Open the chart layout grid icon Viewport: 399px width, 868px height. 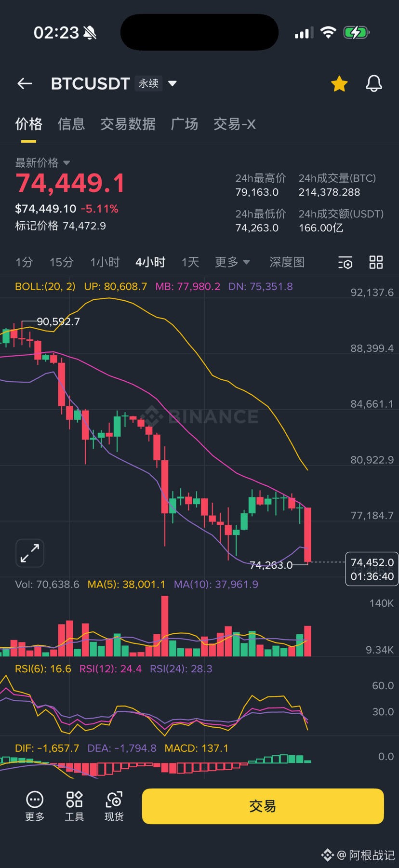(x=376, y=263)
